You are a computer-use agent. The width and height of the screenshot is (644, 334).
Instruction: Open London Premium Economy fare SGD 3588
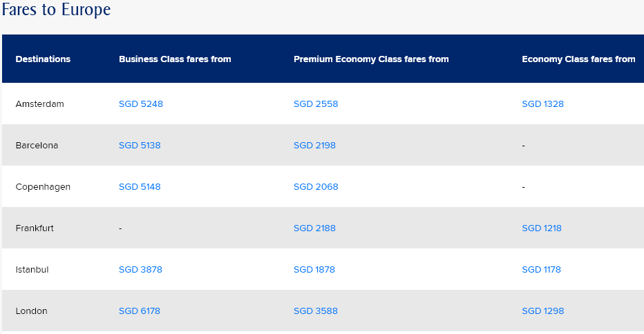[x=316, y=311]
